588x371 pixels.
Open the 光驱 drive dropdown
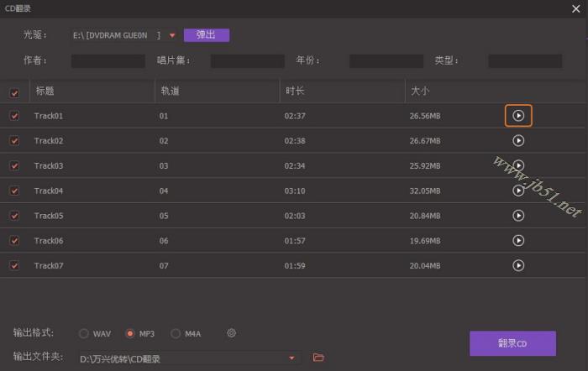click(172, 35)
